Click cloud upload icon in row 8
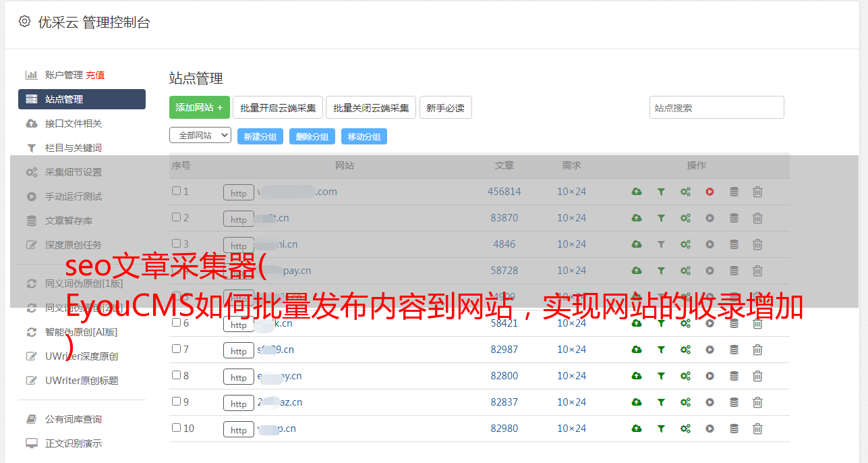 pyautogui.click(x=636, y=376)
